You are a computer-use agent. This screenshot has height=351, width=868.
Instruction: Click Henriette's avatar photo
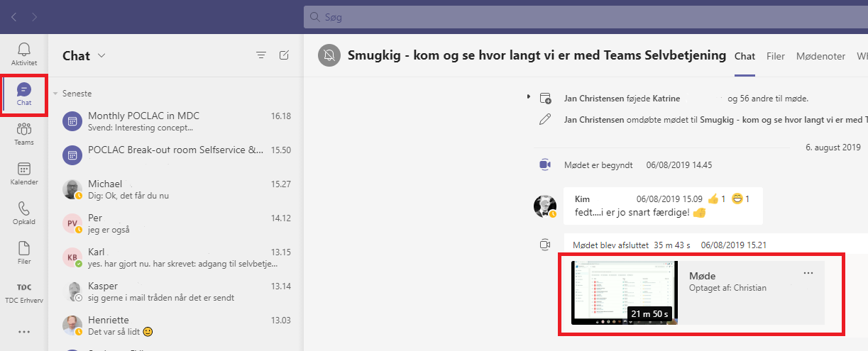pyautogui.click(x=73, y=325)
